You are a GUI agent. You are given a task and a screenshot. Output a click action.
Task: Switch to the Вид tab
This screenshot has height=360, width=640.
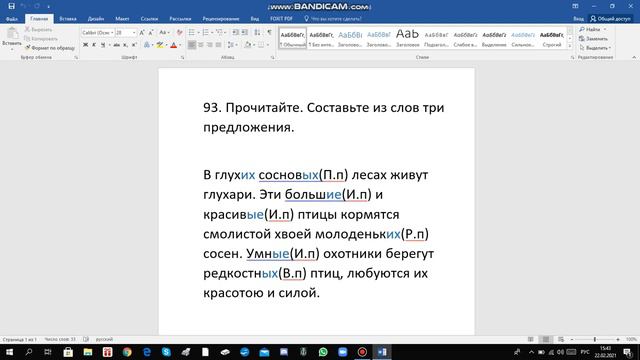pyautogui.click(x=255, y=19)
